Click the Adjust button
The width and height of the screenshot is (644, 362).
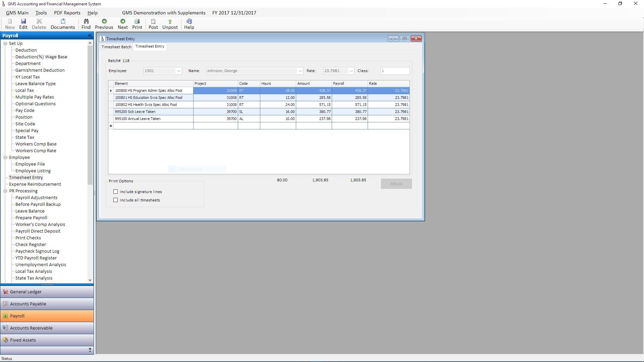(x=396, y=184)
